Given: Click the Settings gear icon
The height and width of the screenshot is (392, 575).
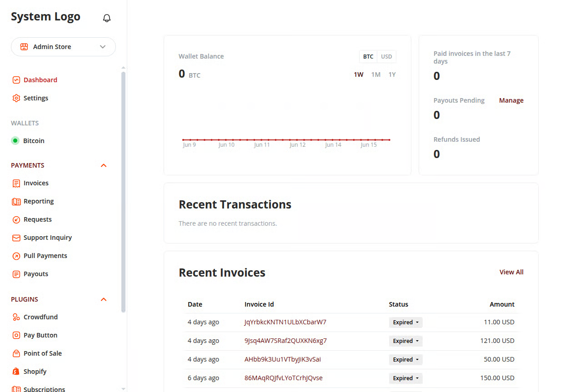Looking at the screenshot, I should point(16,98).
